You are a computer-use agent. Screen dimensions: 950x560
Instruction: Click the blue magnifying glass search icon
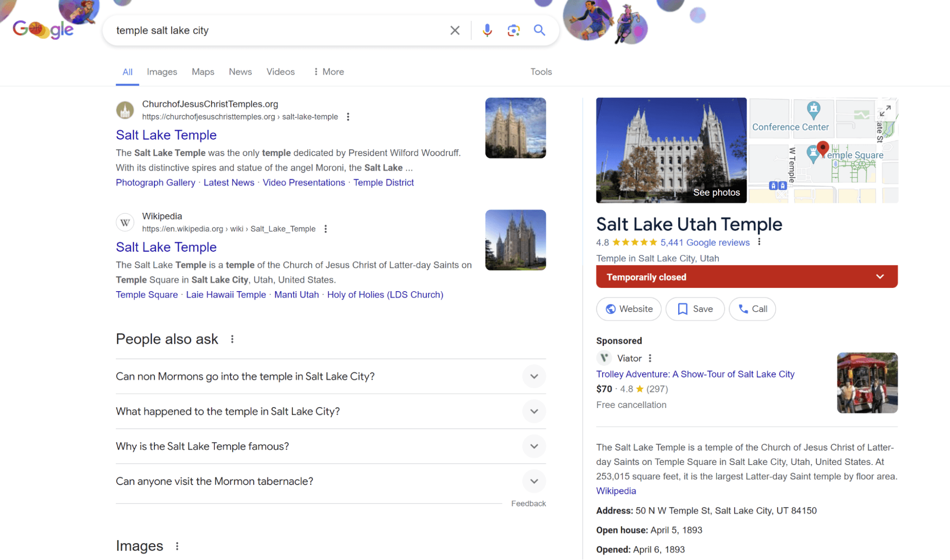[x=539, y=30]
